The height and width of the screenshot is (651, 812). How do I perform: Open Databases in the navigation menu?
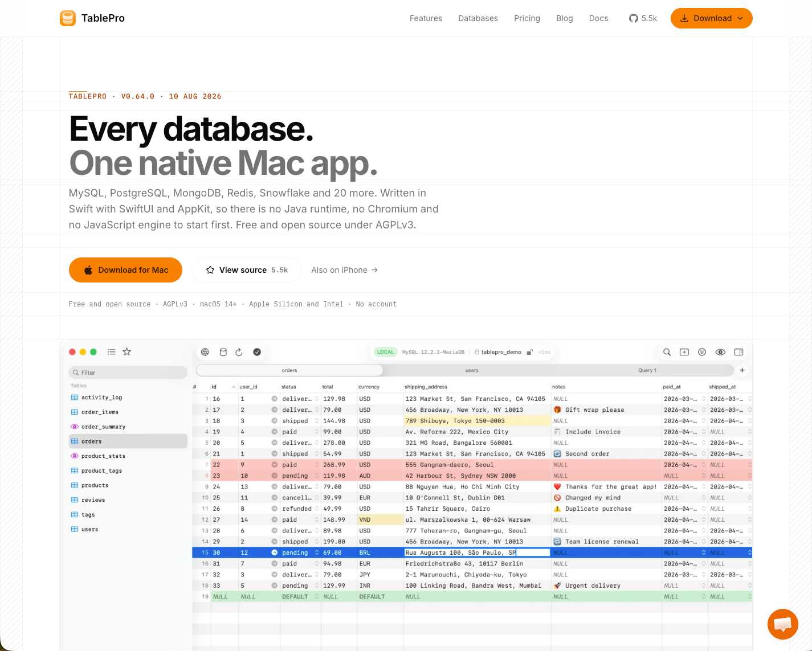pyautogui.click(x=478, y=18)
